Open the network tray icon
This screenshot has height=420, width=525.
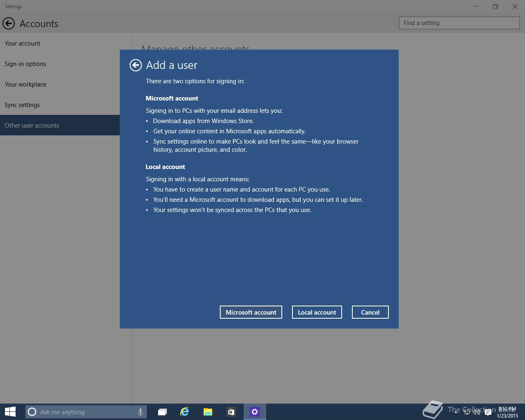click(x=467, y=412)
